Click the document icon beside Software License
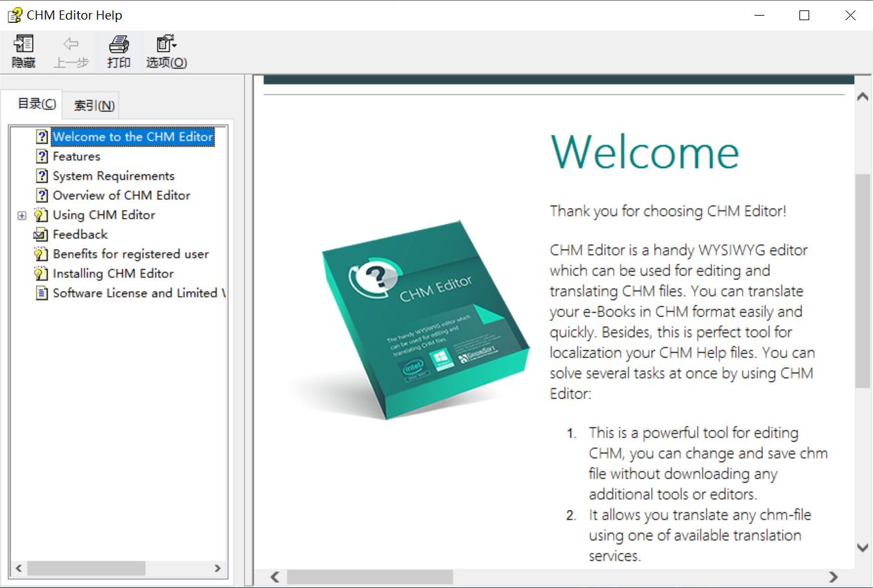 point(42,293)
